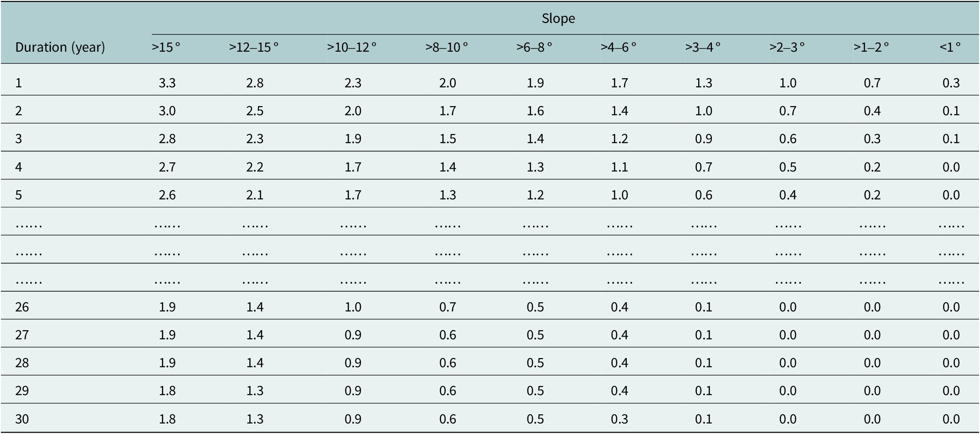Select the >2–3° column header
980x434 pixels.
click(787, 47)
